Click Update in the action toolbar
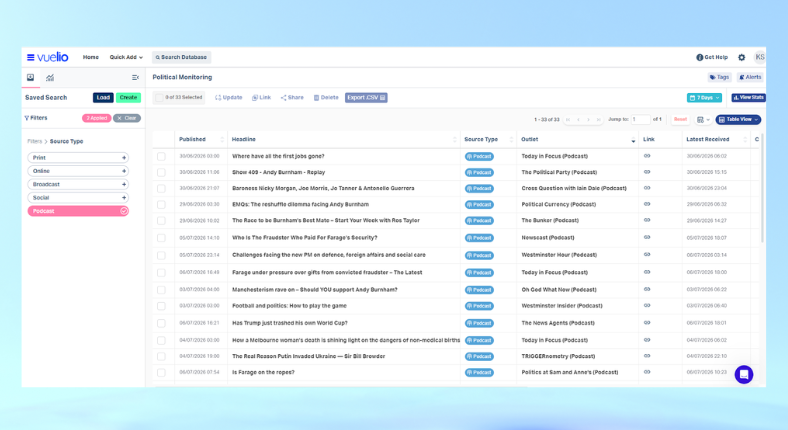 229,97
